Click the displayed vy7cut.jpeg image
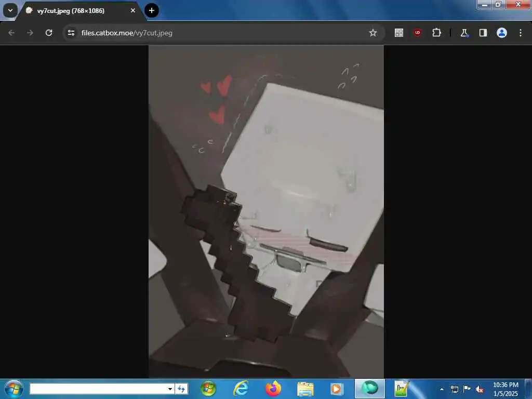This screenshot has height=399, width=532. pos(266,211)
